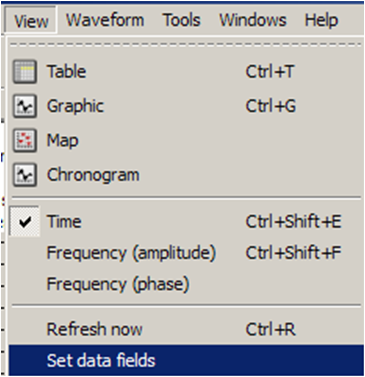Screen dimensions: 365x377
Task: Click the dashed tear-off line atop menu
Action: [x=186, y=44]
